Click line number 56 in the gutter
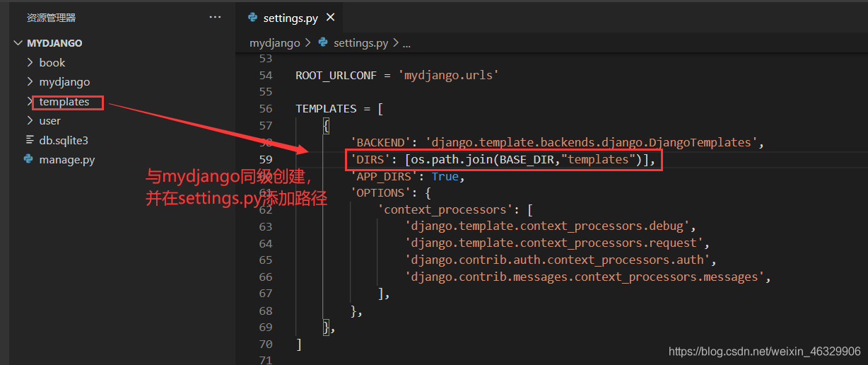This screenshot has height=365, width=868. pyautogui.click(x=266, y=108)
